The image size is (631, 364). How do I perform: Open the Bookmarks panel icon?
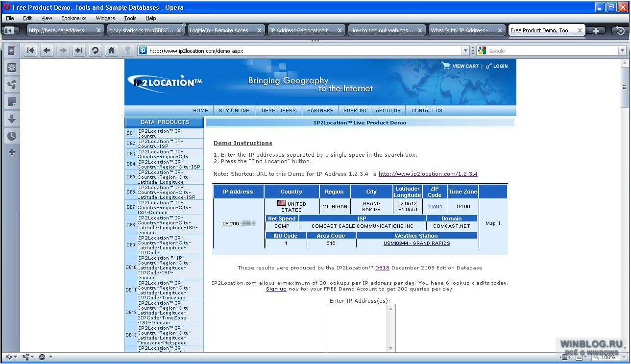pyautogui.click(x=11, y=50)
